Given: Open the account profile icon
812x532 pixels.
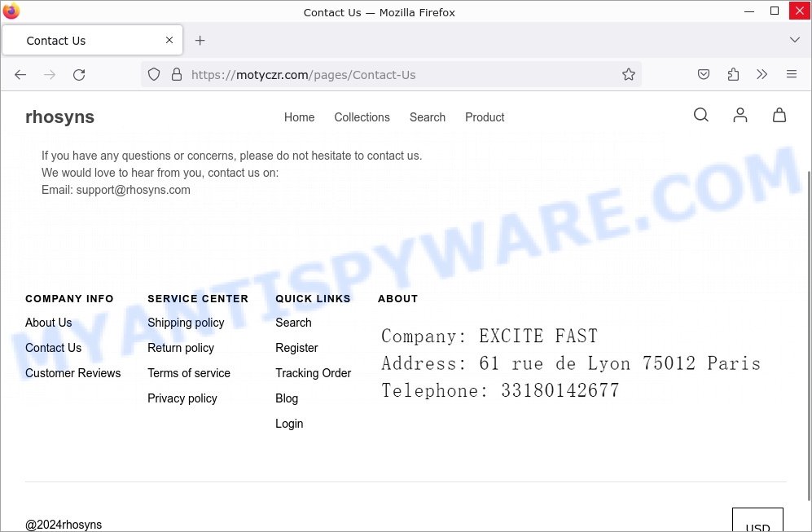Looking at the screenshot, I should pos(740,115).
